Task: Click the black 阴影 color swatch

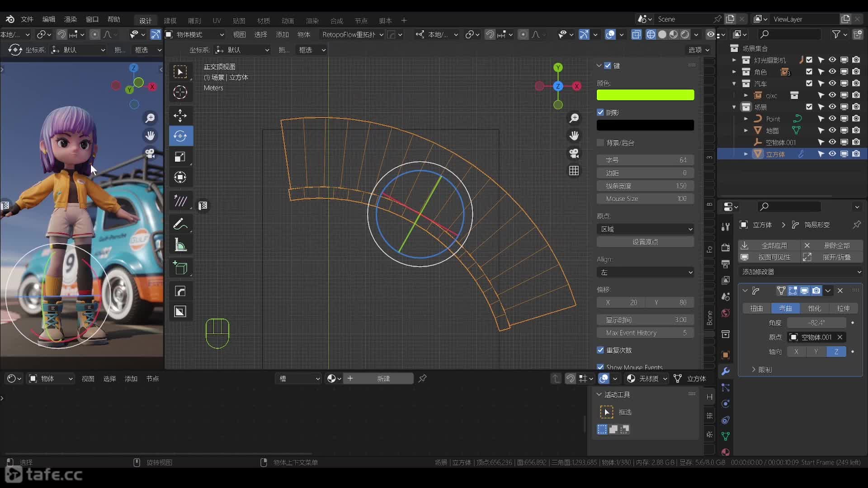Action: pos(645,125)
